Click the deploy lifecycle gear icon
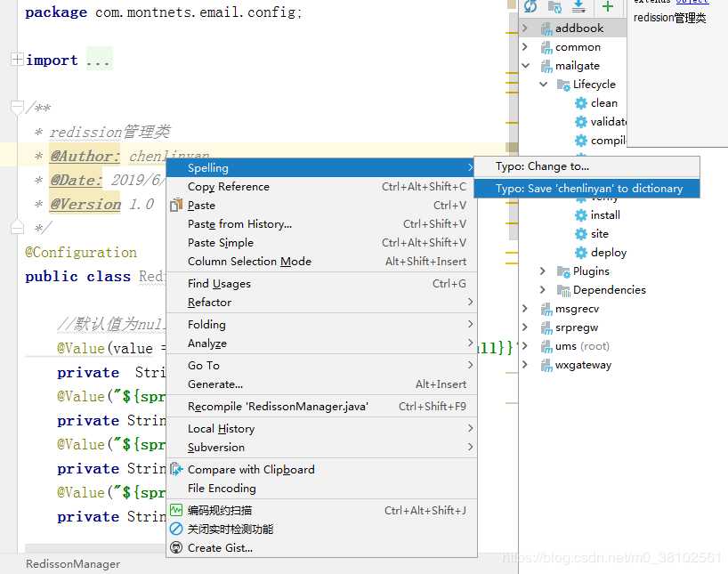The image size is (728, 574). [581, 253]
